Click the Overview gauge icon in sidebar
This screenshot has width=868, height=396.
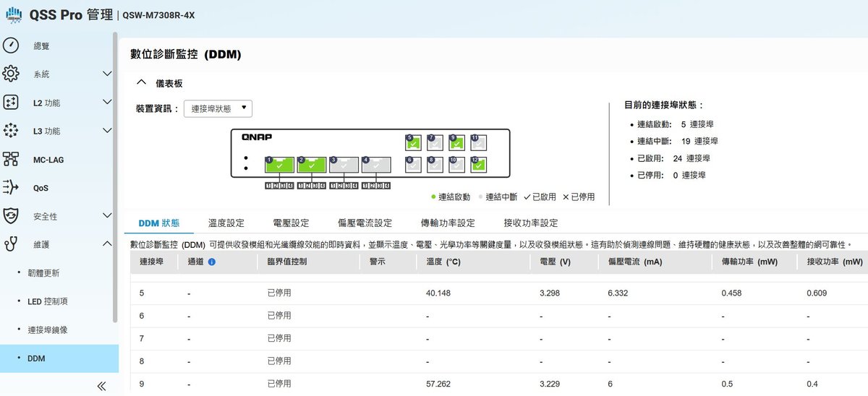[11, 46]
